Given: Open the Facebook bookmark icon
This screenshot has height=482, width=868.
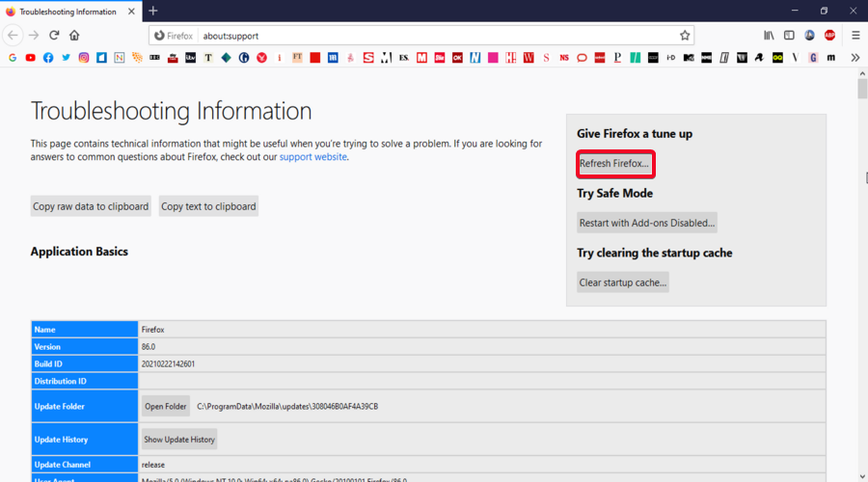Looking at the screenshot, I should 48,58.
